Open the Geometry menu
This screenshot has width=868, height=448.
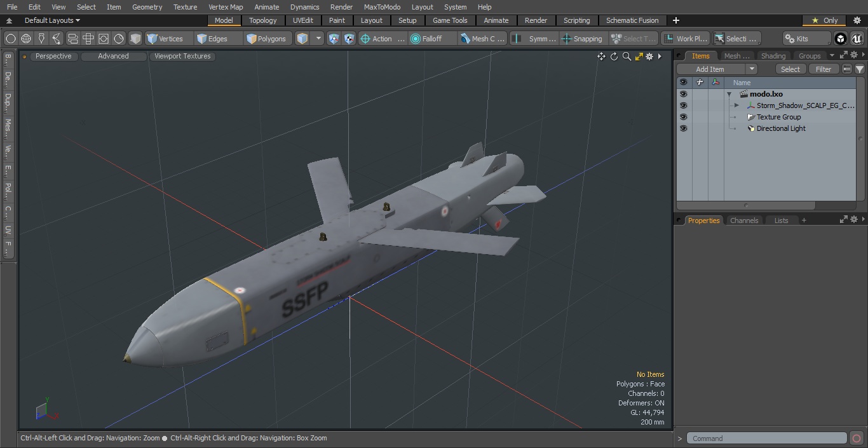(x=147, y=7)
